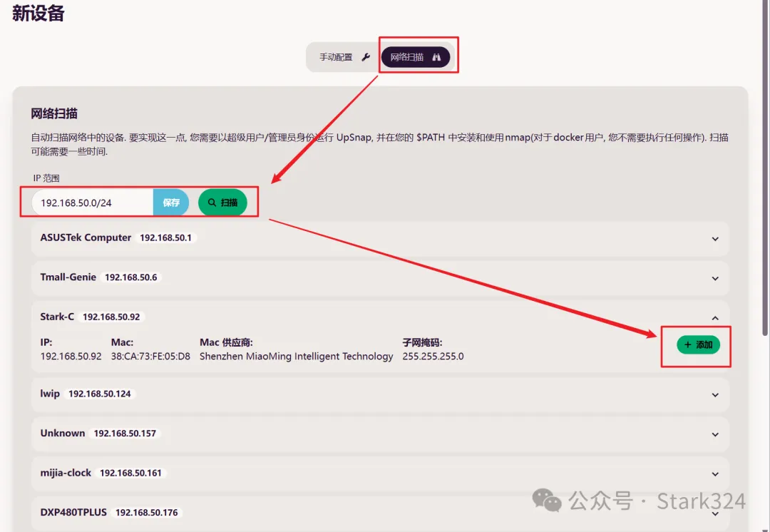Image resolution: width=770 pixels, height=532 pixels.
Task: Add Stark-C device with 添加 button
Action: click(698, 345)
